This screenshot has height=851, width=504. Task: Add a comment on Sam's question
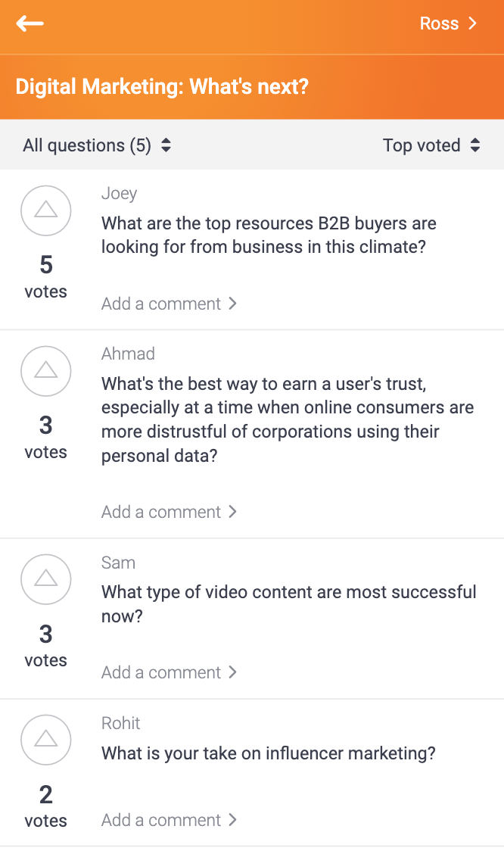pos(169,672)
